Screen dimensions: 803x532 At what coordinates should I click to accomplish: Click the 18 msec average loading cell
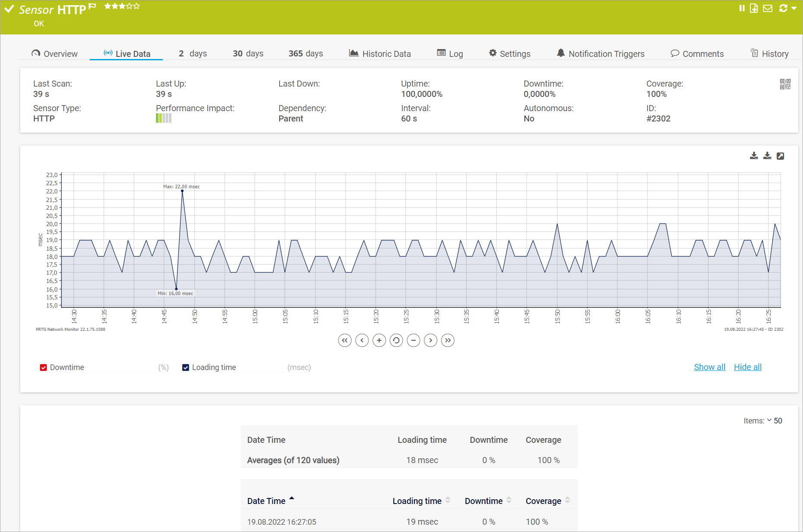tap(422, 460)
